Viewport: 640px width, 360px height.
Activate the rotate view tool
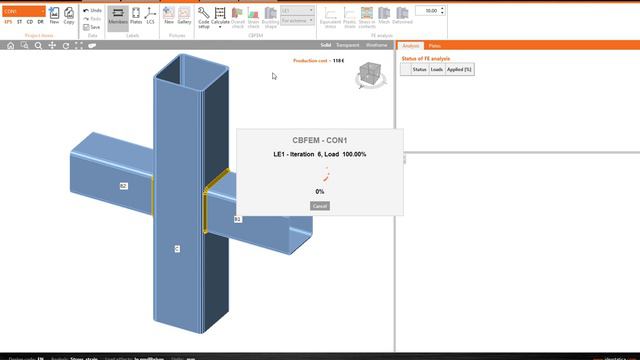click(x=66, y=45)
